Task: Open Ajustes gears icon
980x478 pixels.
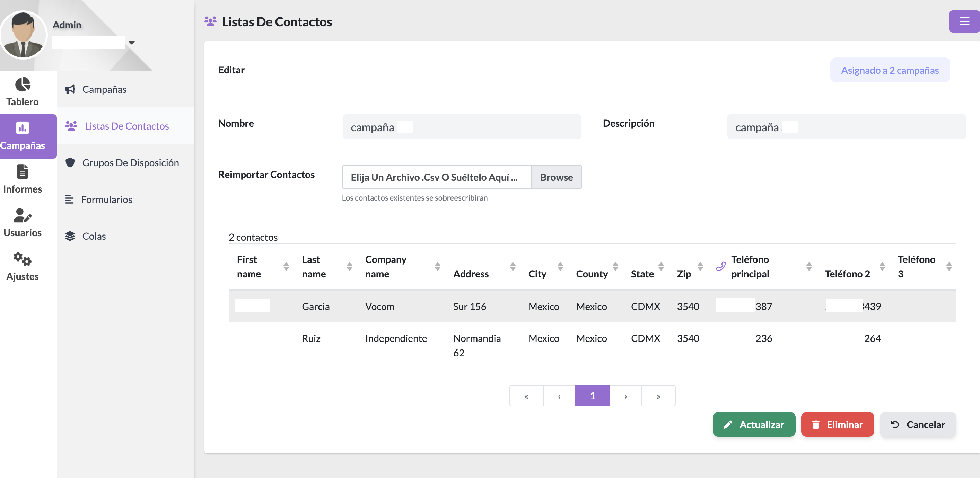Action: pyautogui.click(x=23, y=259)
